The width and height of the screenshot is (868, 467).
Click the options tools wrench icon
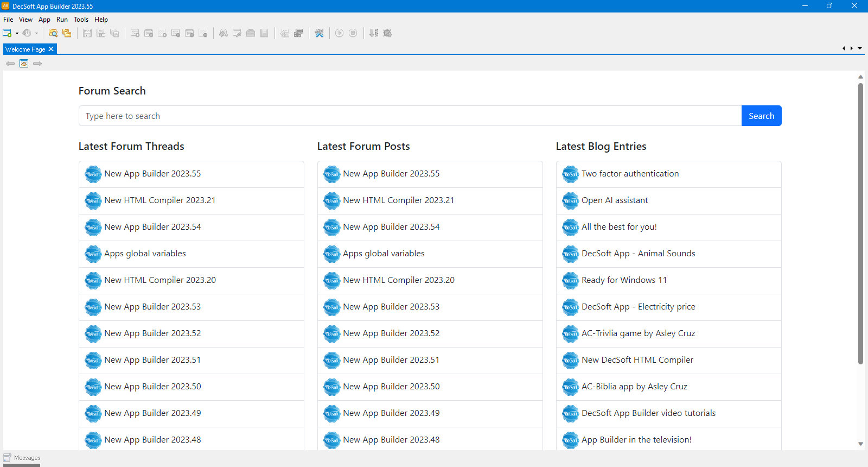pyautogui.click(x=319, y=33)
